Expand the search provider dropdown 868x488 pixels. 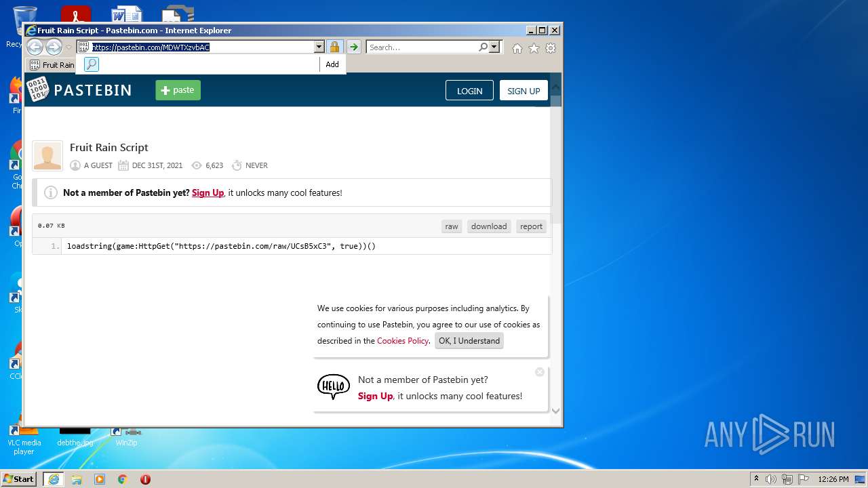click(494, 47)
